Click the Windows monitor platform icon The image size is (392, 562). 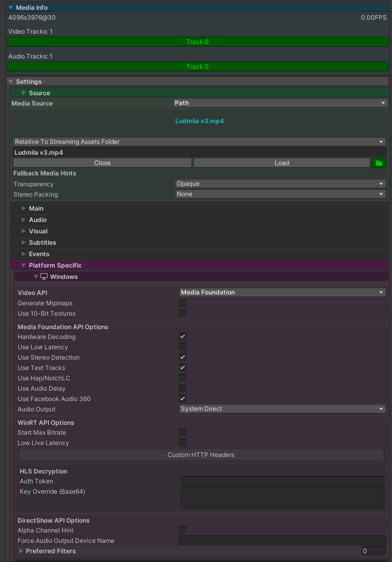pos(44,276)
